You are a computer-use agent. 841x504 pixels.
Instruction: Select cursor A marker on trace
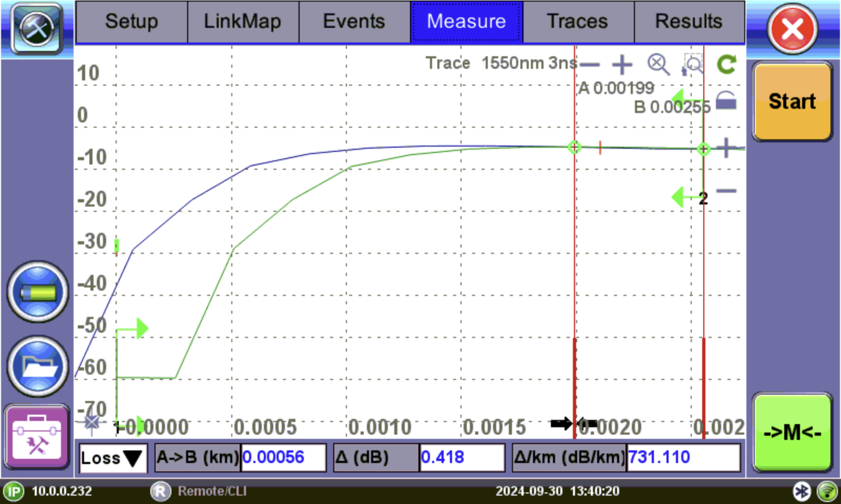point(575,147)
